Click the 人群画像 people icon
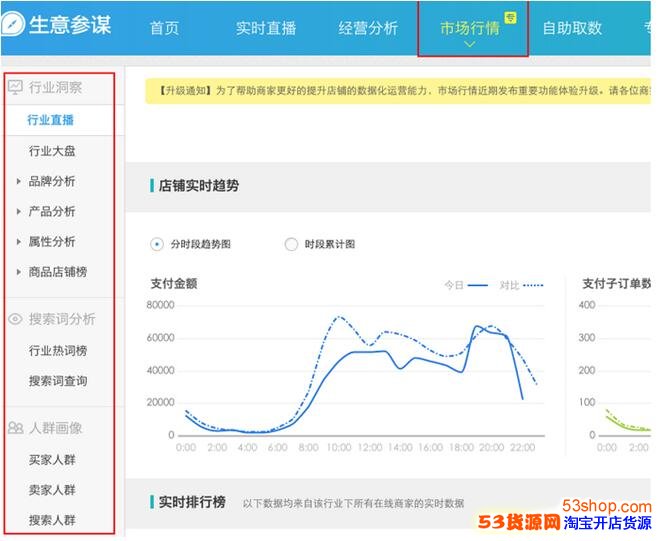Viewport: 661px width, 541px height. coord(15,428)
